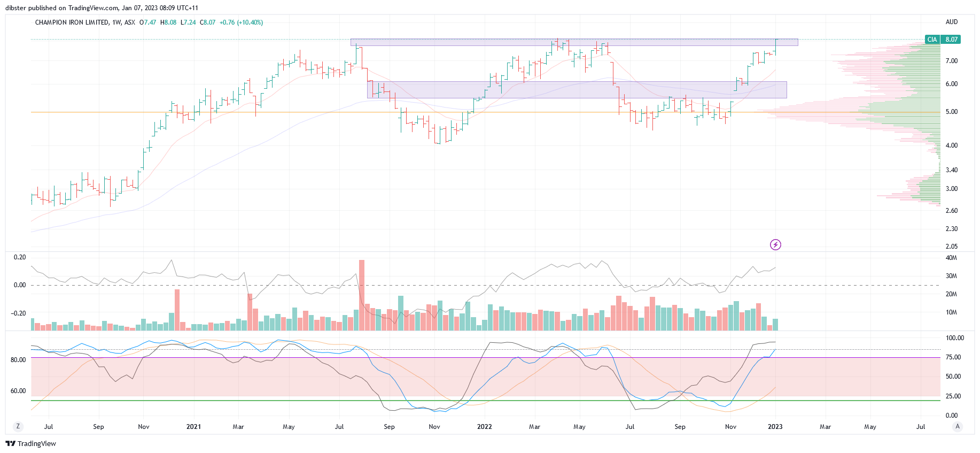This screenshot has width=980, height=453.
Task: Click the high value H8.08
Action: [x=168, y=22]
